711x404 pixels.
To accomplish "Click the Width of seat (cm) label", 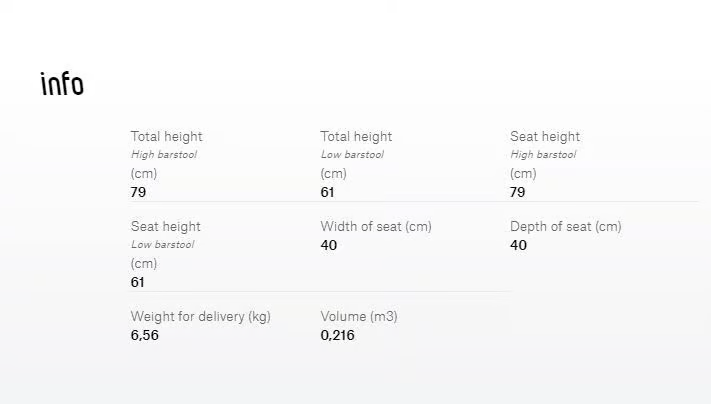I will 376,226.
